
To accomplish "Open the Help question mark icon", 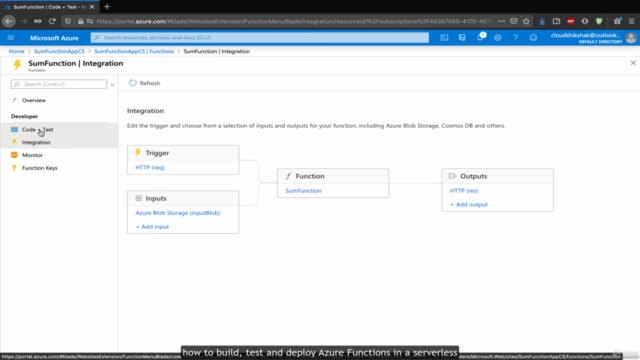I will pyautogui.click(x=516, y=38).
